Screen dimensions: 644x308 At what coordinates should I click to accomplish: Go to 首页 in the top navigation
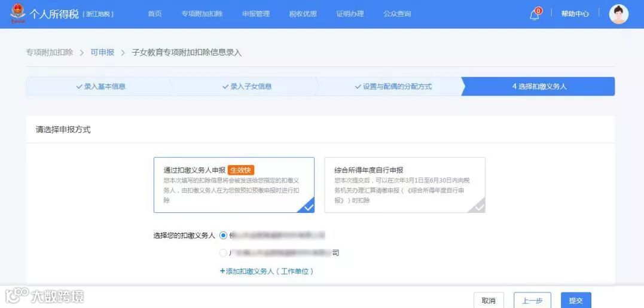tap(155, 14)
